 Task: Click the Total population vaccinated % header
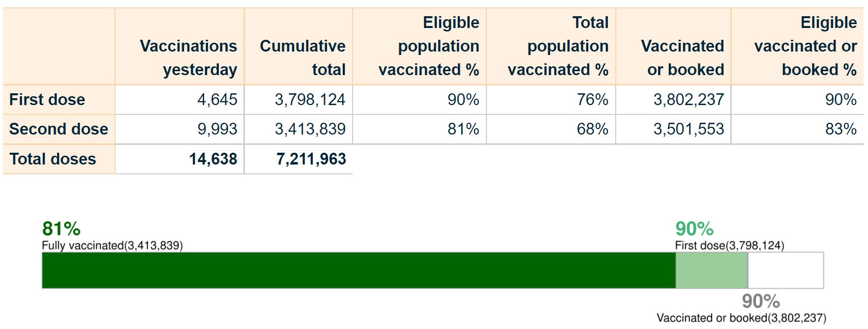coord(558,46)
